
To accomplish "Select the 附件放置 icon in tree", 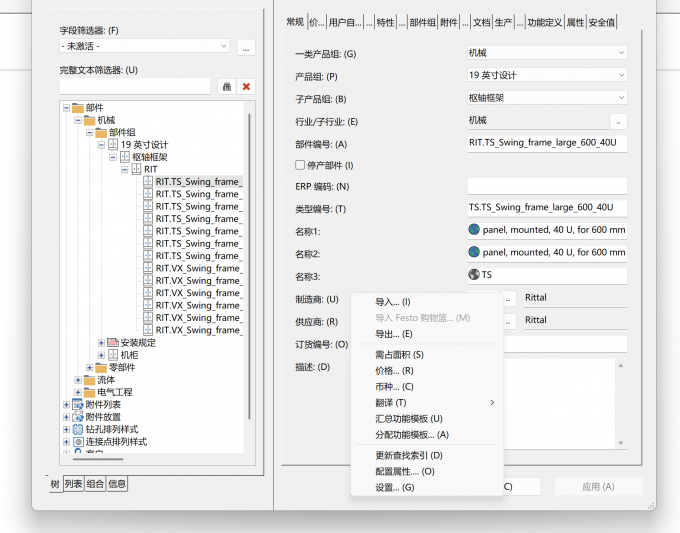I will pos(78,417).
